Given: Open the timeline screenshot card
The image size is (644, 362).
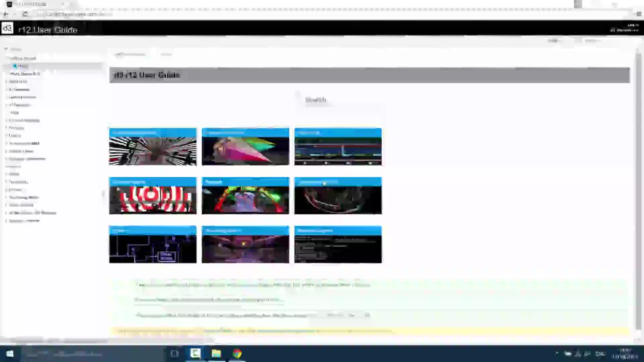Looking at the screenshot, I should click(x=338, y=147).
